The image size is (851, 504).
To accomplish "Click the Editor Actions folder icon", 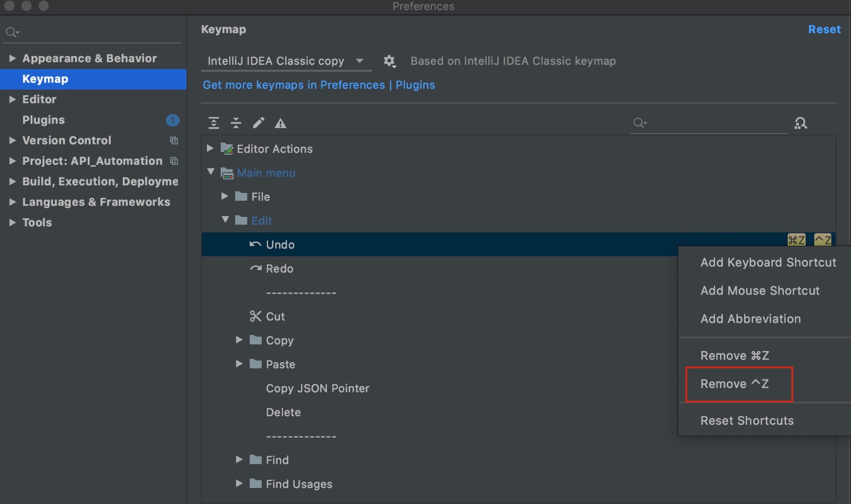I will click(x=227, y=148).
